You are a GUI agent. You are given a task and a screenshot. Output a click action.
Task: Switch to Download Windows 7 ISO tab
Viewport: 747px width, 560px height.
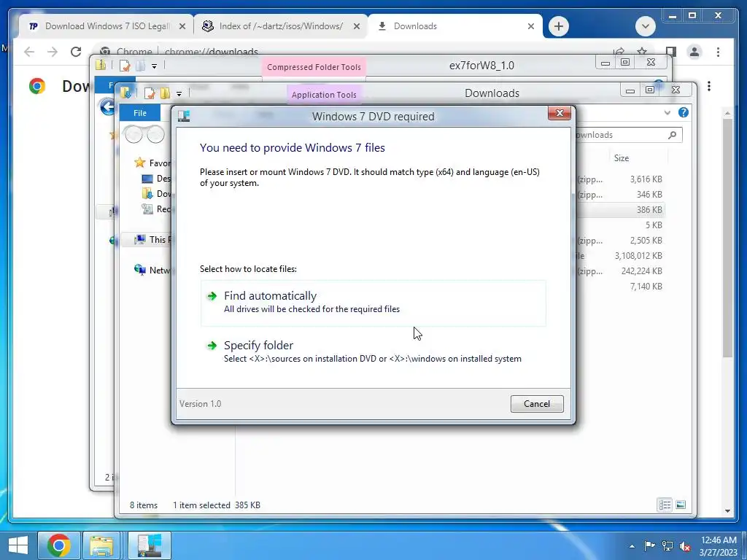[x=106, y=26]
